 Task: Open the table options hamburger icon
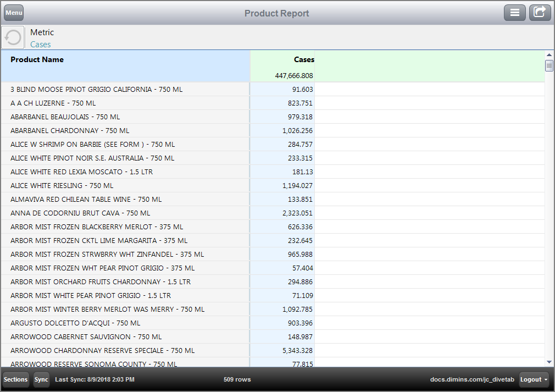coord(515,12)
